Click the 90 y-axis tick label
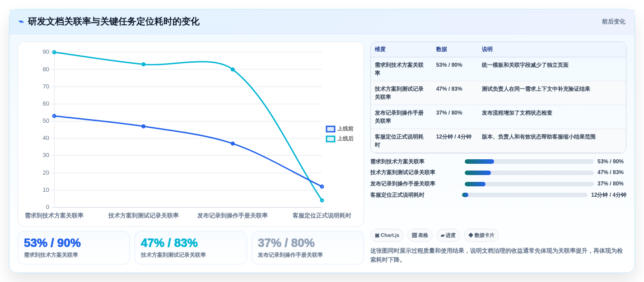The width and height of the screenshot is (644, 282). [x=46, y=52]
